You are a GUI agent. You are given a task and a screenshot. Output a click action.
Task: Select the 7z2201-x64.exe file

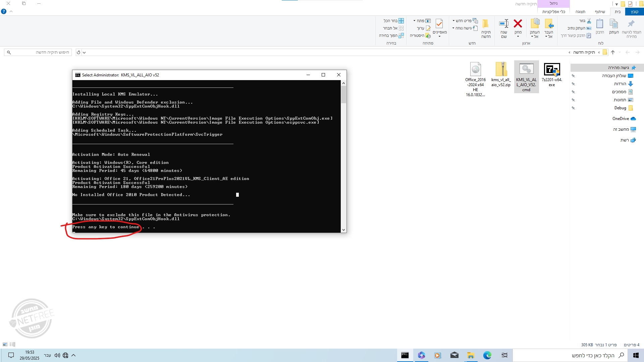click(552, 74)
